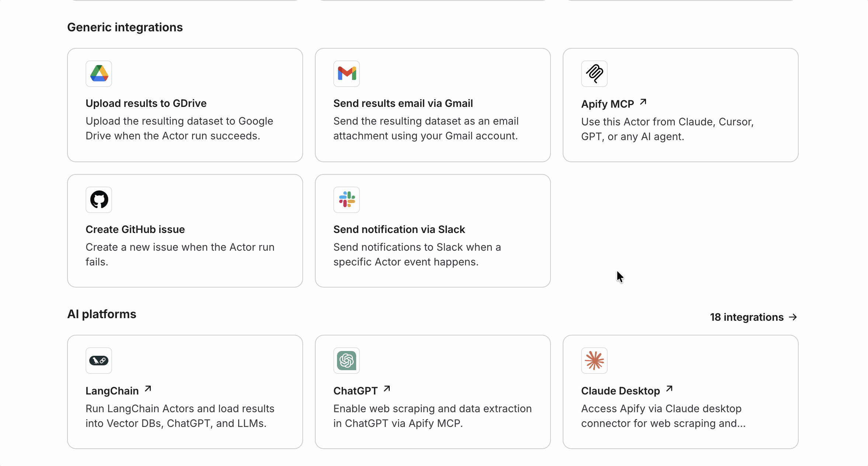
Task: Click the ChatGPT logo icon
Action: coord(347,361)
